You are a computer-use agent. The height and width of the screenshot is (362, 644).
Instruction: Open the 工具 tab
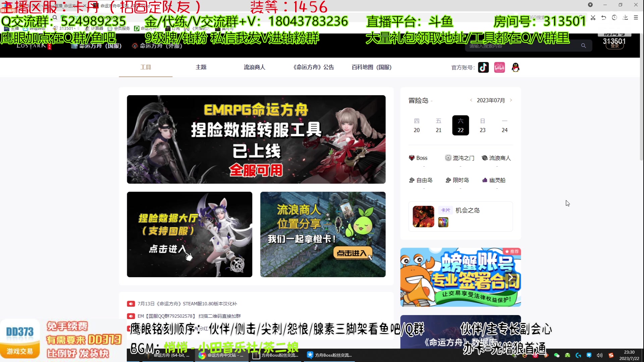point(146,67)
